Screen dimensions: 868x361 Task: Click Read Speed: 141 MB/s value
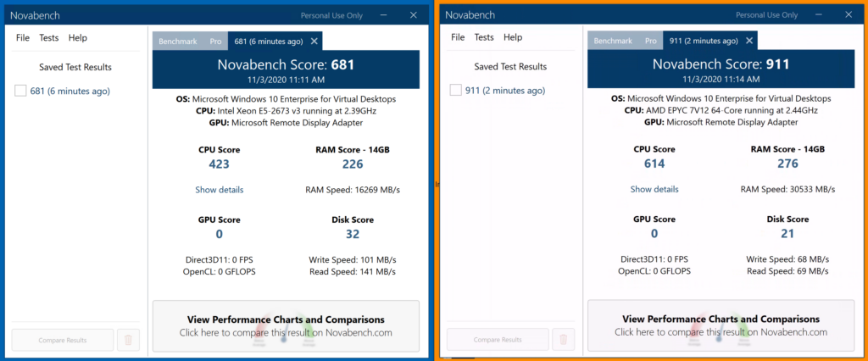pyautogui.click(x=353, y=272)
